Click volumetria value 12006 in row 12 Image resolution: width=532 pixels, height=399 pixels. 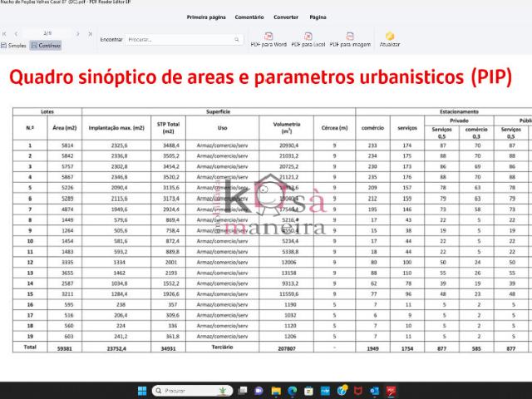tap(289, 263)
